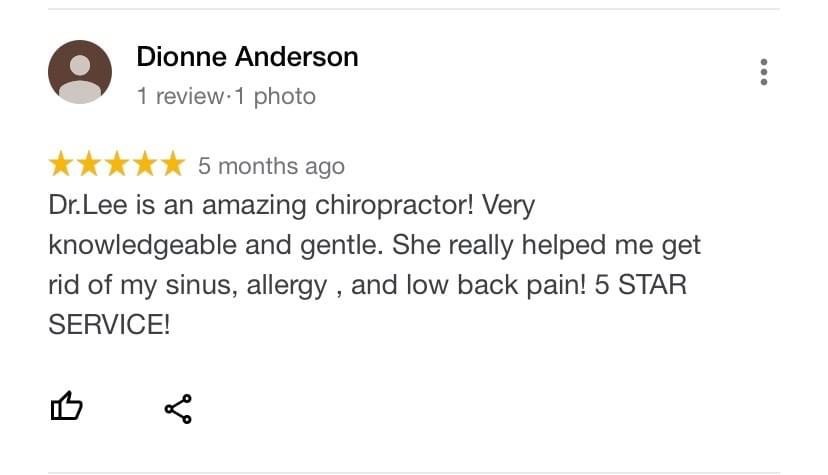This screenshot has width=828, height=475.
Task: Click the first yellow rating star
Action: tap(61, 164)
